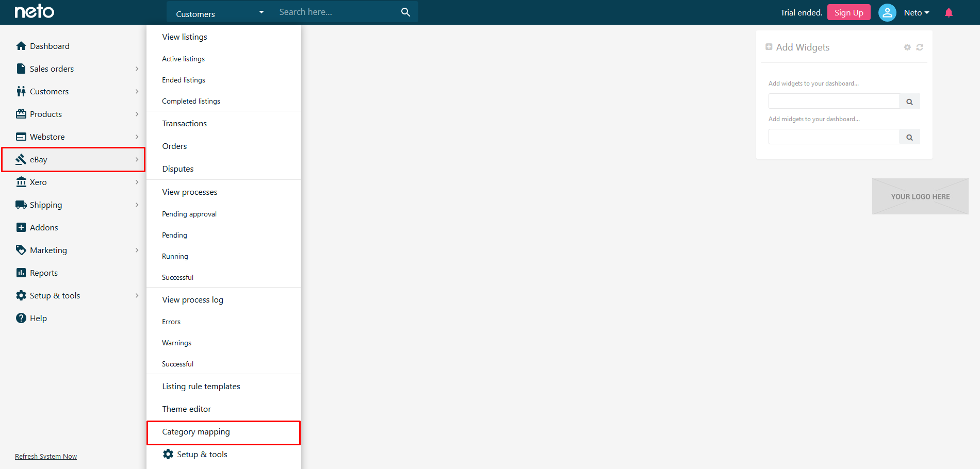Click the Neto logo

34,11
